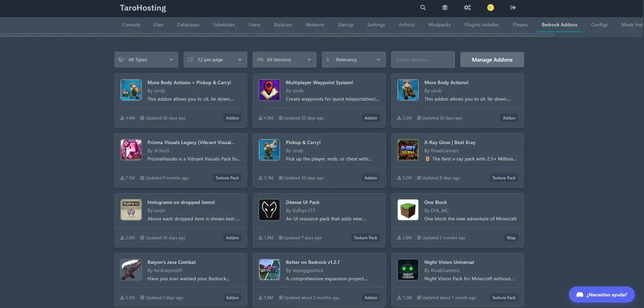Click the logout arrow icon in header
Image resolution: width=644 pixels, height=308 pixels.
(x=513, y=8)
